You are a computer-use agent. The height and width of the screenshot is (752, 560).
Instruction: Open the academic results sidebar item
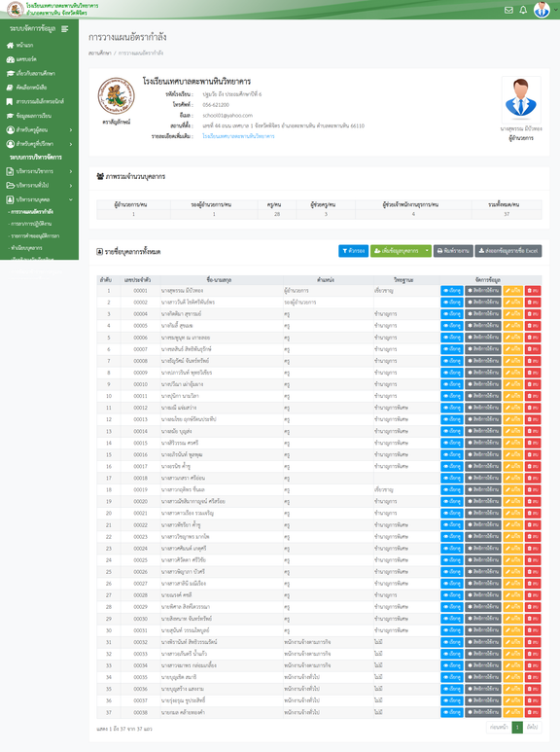click(29, 116)
